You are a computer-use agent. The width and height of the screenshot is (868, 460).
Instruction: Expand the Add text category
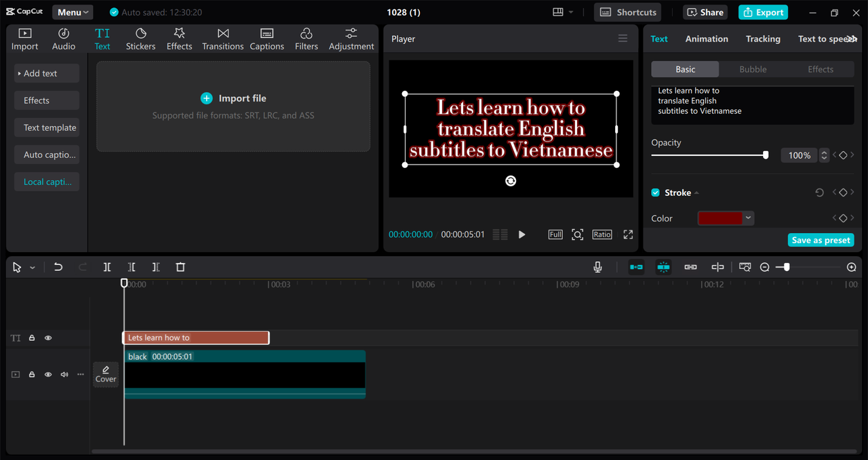click(47, 73)
